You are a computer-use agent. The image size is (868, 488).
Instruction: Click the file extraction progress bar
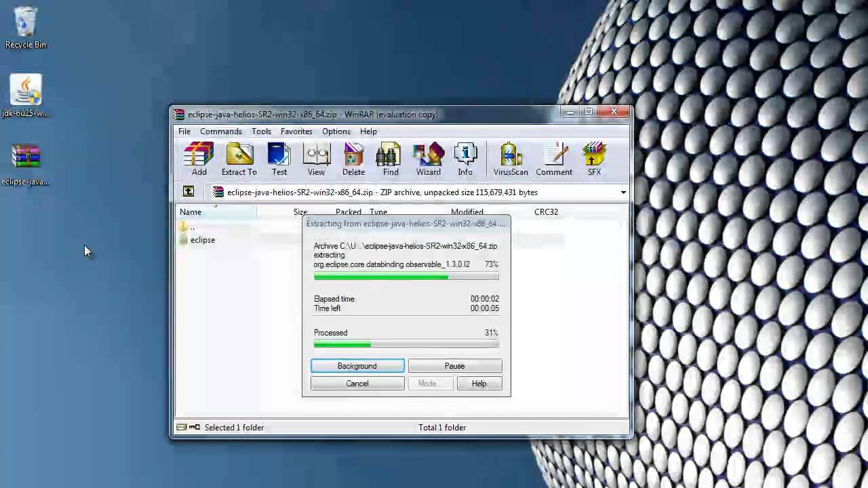[406, 277]
